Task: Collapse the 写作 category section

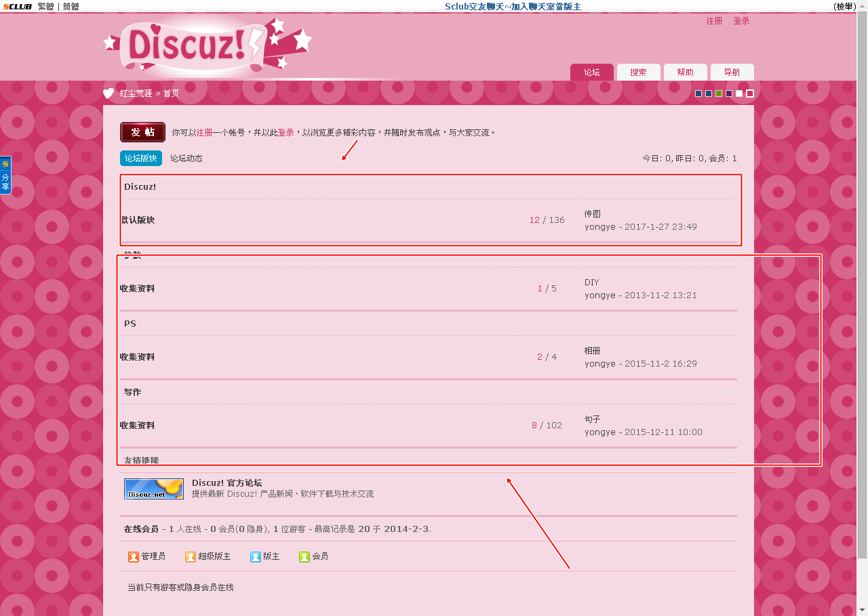Action: tap(730, 392)
